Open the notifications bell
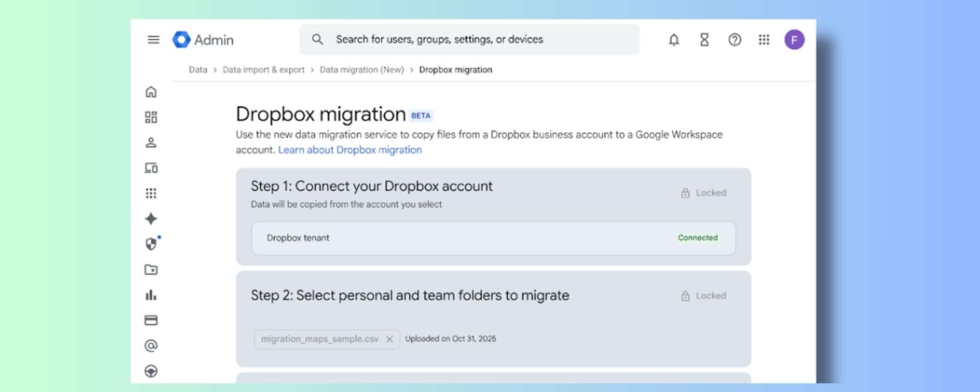The width and height of the screenshot is (980, 392). click(674, 40)
